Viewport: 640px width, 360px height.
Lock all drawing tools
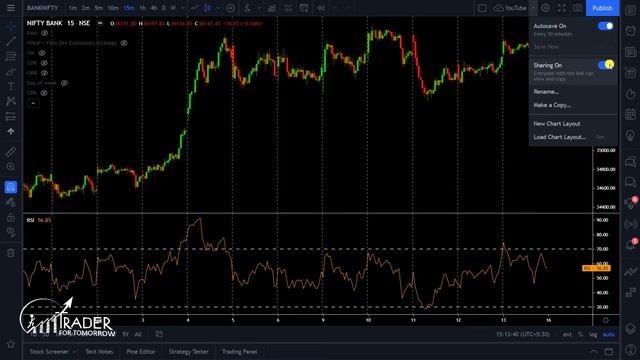(11, 217)
